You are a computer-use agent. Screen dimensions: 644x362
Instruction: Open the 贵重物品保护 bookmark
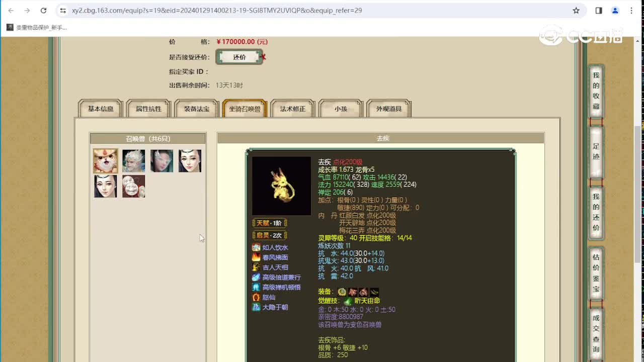point(36,28)
